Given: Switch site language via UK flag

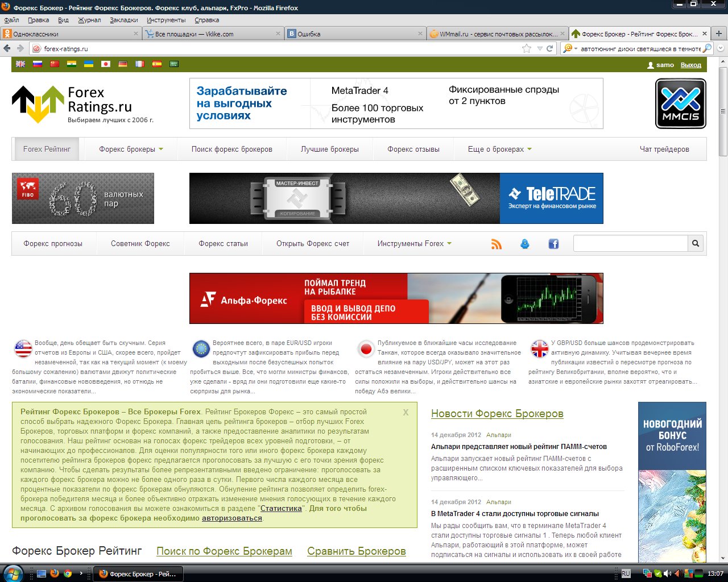Looking at the screenshot, I should click(20, 64).
